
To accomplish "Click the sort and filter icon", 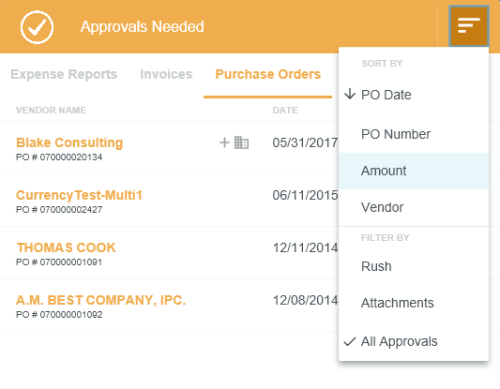I will tap(469, 26).
